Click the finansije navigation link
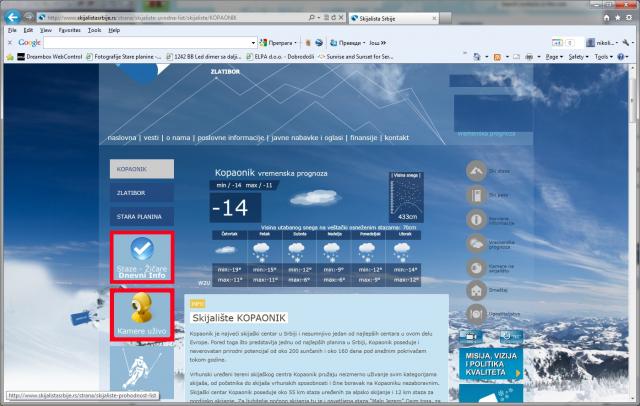Image resolution: width=640 pixels, height=406 pixels. pos(364,138)
